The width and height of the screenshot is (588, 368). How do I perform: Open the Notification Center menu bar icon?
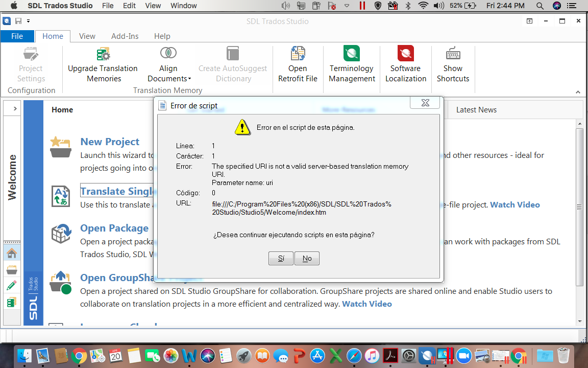[x=572, y=6]
